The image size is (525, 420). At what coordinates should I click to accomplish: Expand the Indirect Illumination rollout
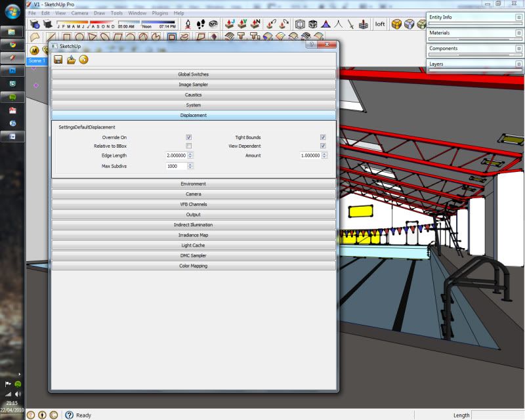194,224
